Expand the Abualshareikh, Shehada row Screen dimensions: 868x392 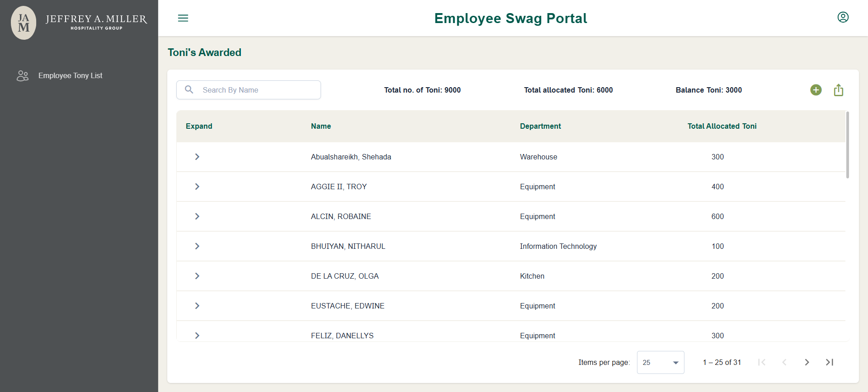197,157
